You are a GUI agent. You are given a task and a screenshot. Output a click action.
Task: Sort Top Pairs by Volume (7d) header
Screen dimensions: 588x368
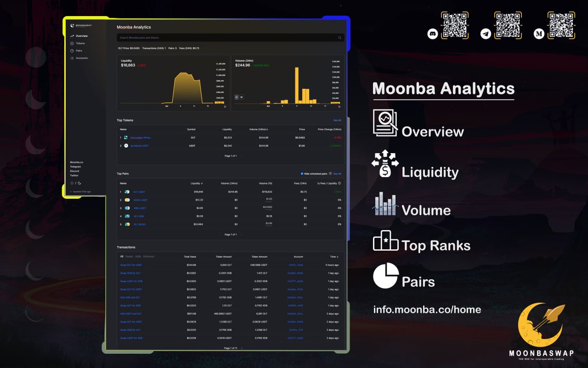(265, 183)
